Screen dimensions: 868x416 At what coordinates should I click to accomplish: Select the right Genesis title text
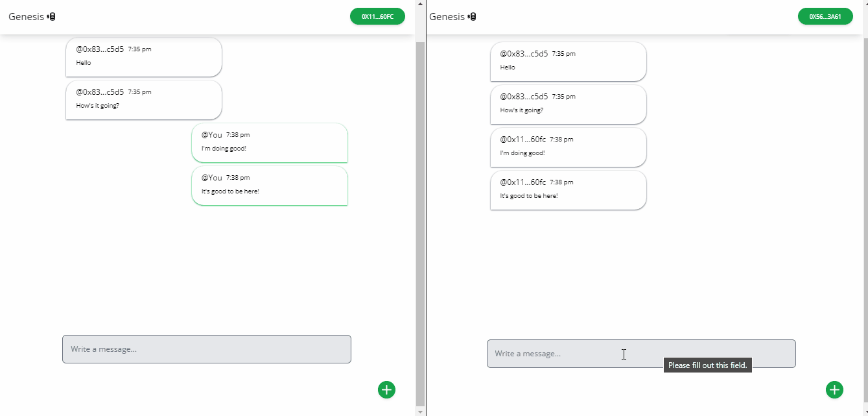[447, 17]
